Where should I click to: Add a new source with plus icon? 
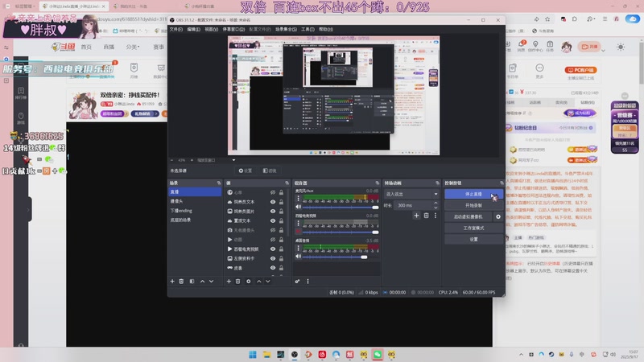tap(229, 281)
